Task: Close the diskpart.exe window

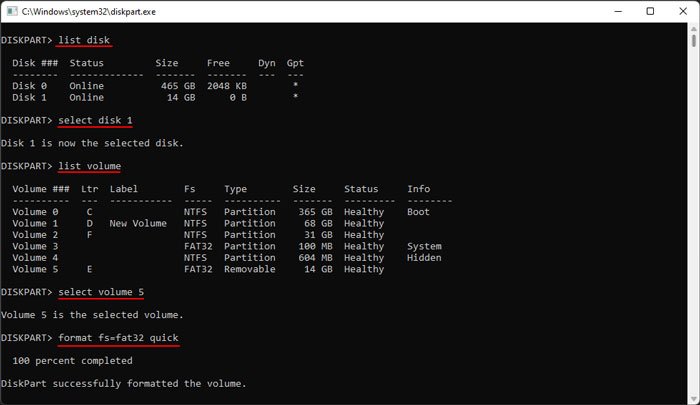Action: [x=683, y=11]
